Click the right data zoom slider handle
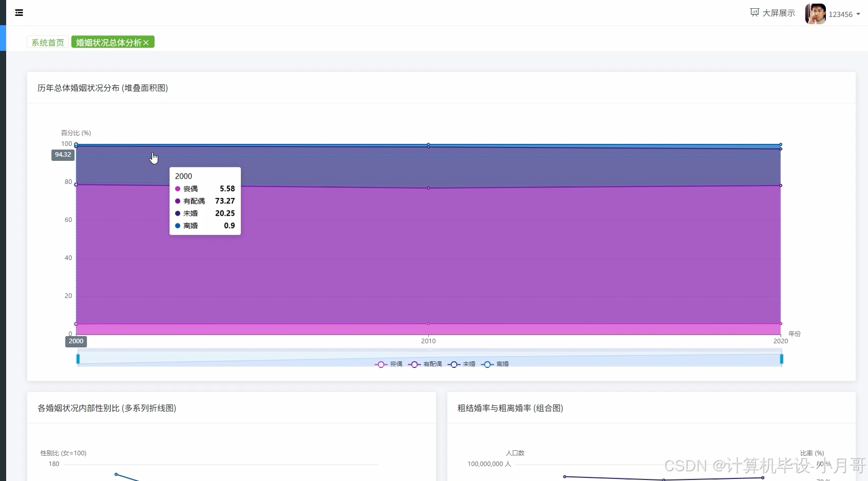Image resolution: width=868 pixels, height=481 pixels. pyautogui.click(x=781, y=359)
